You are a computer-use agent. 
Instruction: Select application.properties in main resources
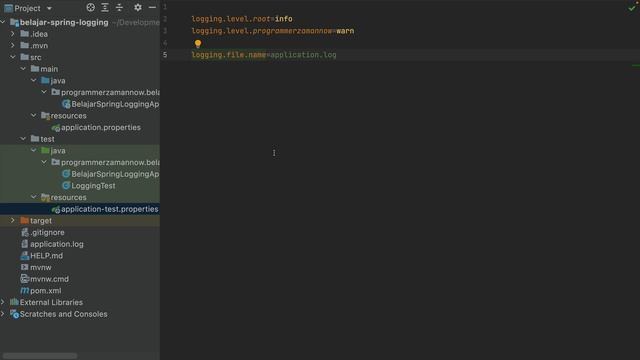click(101, 127)
